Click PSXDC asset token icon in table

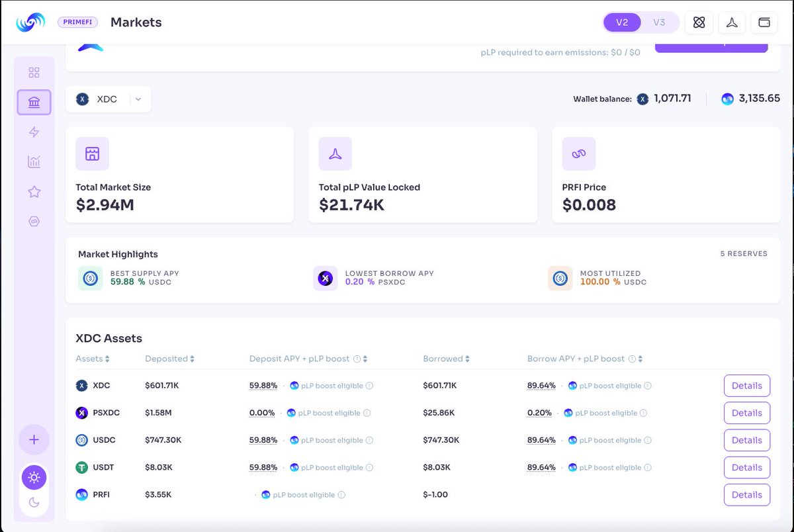pos(82,413)
